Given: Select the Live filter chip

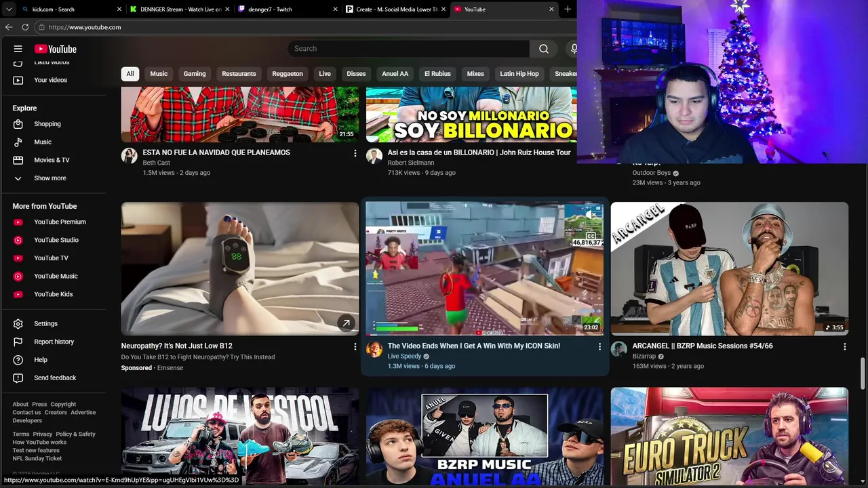Looking at the screenshot, I should click(325, 74).
